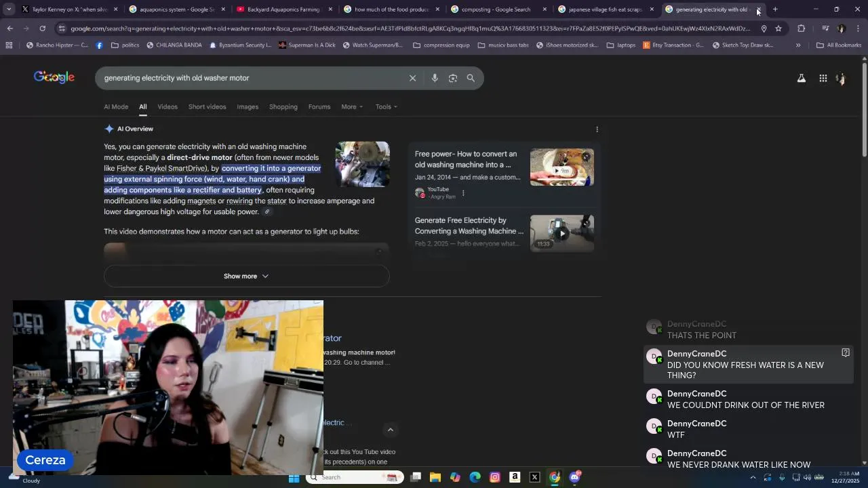This screenshot has height=488, width=868.
Task: Open Google Lens image search icon
Action: coord(453,78)
